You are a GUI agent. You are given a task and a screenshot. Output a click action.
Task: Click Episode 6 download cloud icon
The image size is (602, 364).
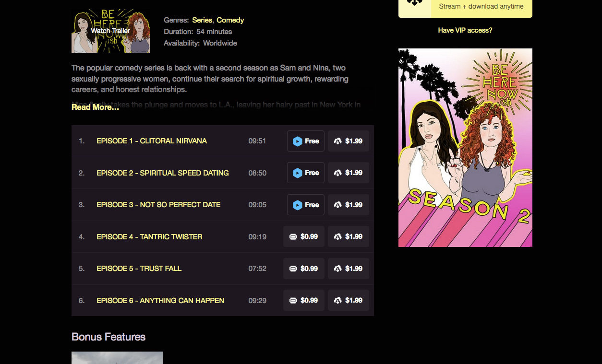[x=337, y=301]
